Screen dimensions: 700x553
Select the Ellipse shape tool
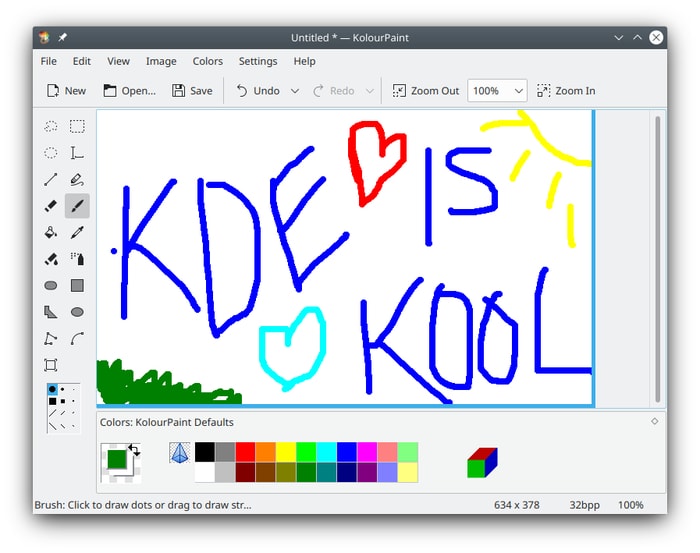pyautogui.click(x=77, y=312)
